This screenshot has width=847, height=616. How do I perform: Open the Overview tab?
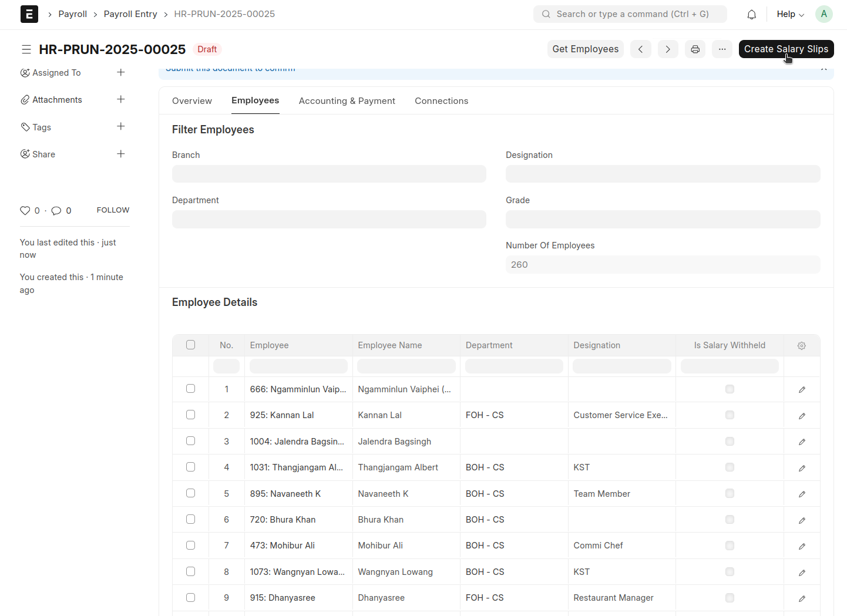click(x=191, y=101)
